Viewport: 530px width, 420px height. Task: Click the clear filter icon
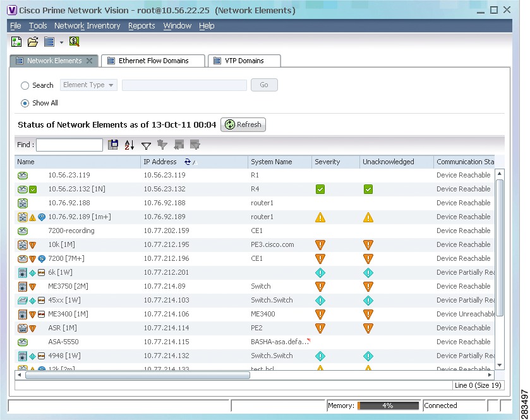(x=162, y=145)
